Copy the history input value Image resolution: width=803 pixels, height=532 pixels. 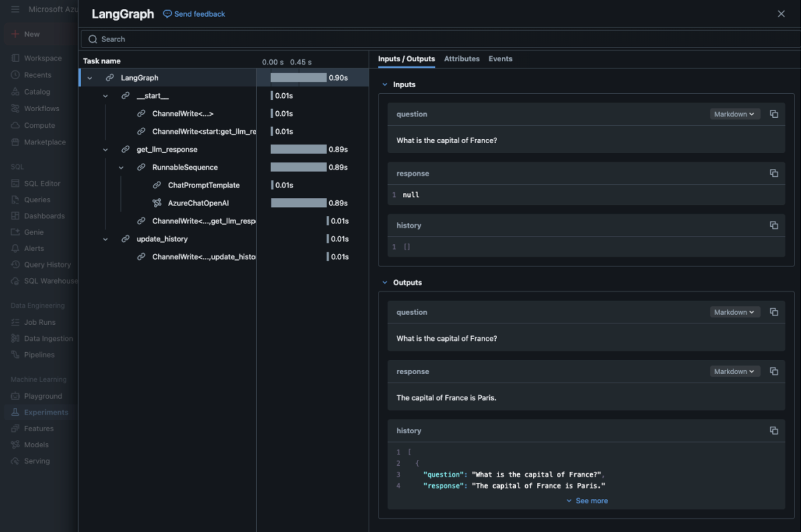pyautogui.click(x=774, y=225)
